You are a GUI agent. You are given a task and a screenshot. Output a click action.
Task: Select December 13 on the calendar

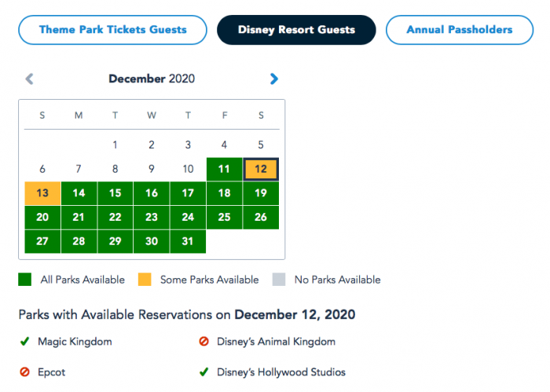point(42,193)
